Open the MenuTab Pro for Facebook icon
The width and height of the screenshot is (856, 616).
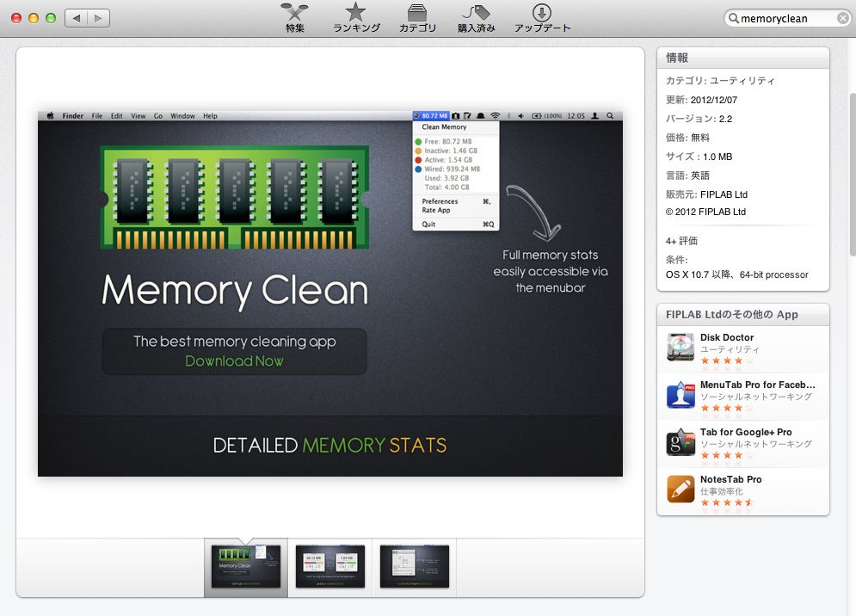[x=680, y=395]
